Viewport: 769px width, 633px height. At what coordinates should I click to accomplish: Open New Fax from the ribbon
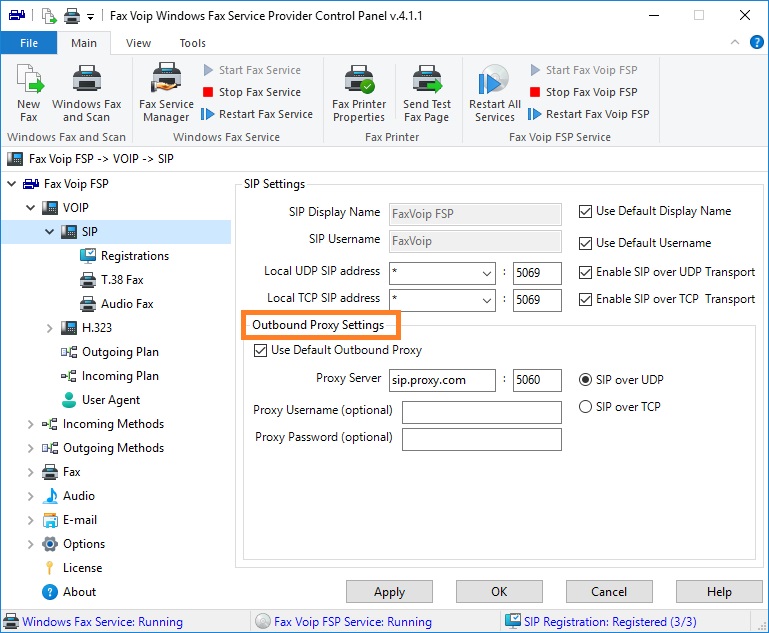tap(28, 93)
